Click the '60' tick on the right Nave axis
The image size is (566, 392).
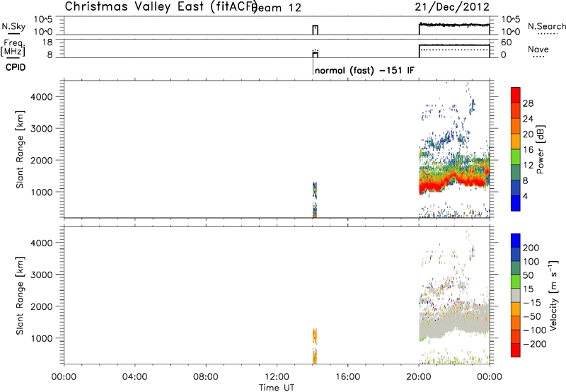507,42
